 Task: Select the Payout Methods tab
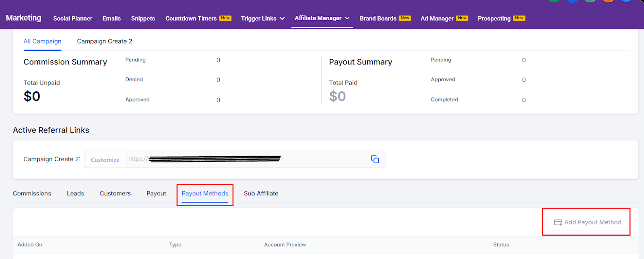pyautogui.click(x=205, y=193)
